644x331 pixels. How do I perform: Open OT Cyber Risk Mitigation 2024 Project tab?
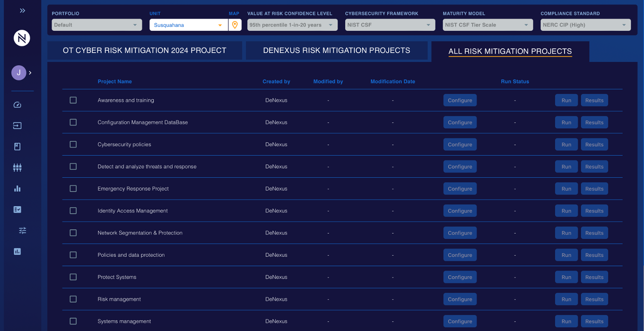click(x=144, y=51)
